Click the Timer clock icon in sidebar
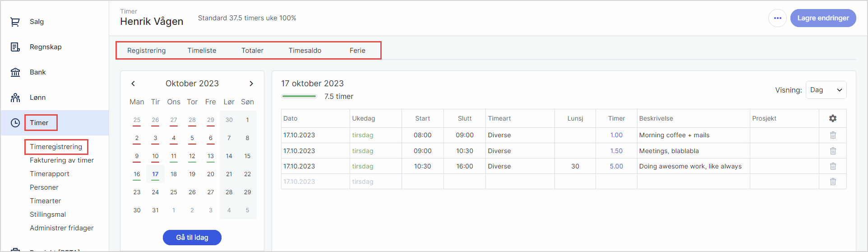The width and height of the screenshot is (868, 252). (x=15, y=123)
